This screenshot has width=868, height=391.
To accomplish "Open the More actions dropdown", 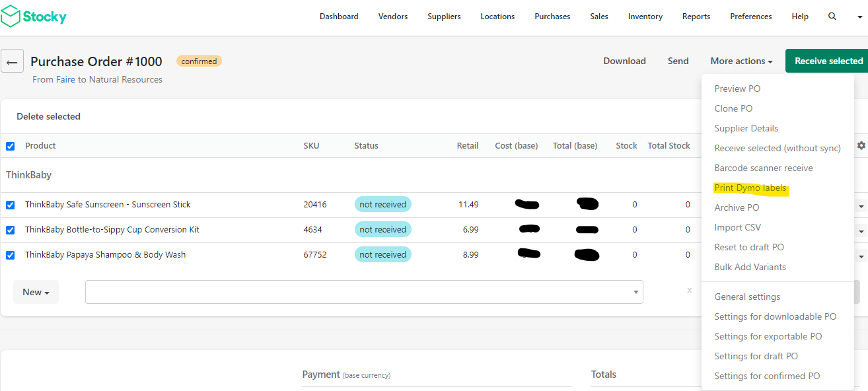I will click(x=741, y=61).
